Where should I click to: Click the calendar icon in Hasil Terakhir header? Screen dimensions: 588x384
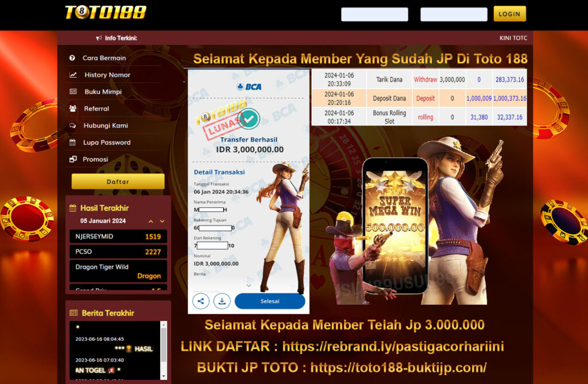pos(73,208)
